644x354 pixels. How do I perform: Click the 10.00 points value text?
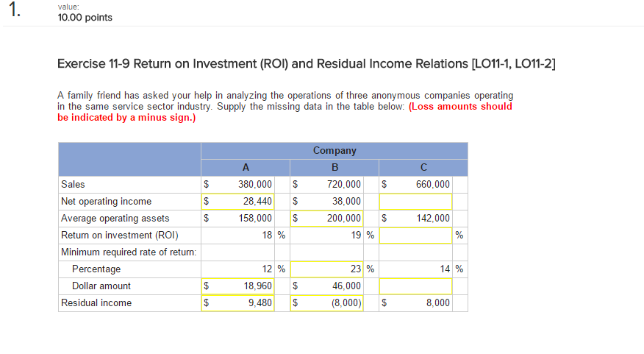click(x=85, y=17)
